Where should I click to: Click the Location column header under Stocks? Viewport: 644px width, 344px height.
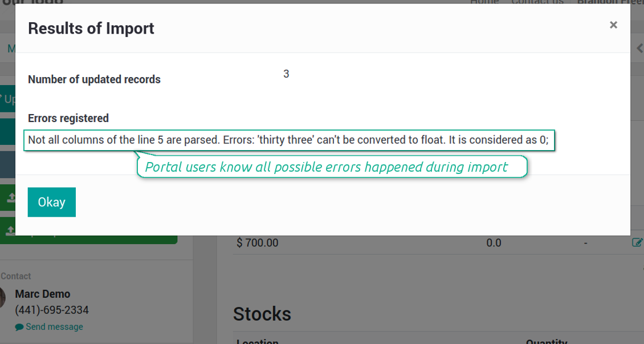click(258, 341)
